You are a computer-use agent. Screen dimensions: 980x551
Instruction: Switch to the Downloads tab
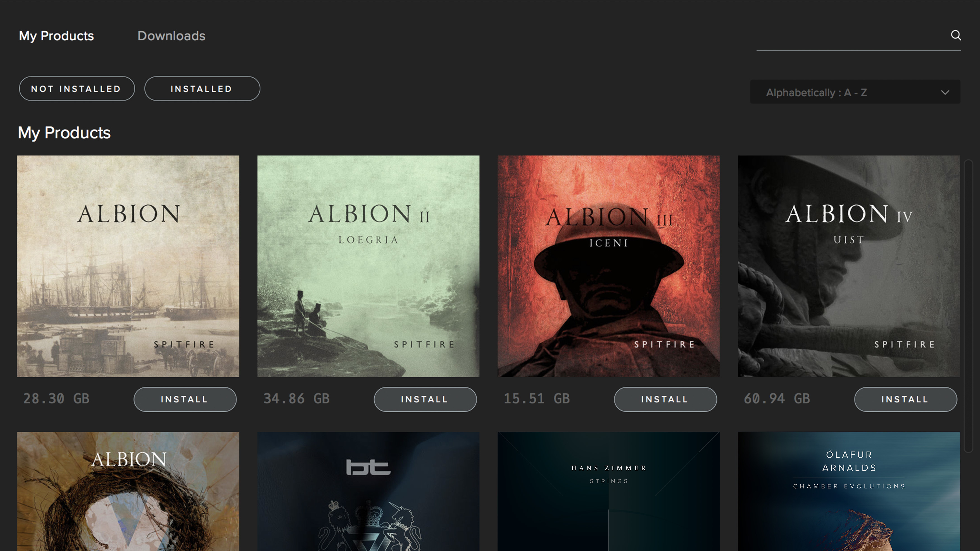click(170, 36)
